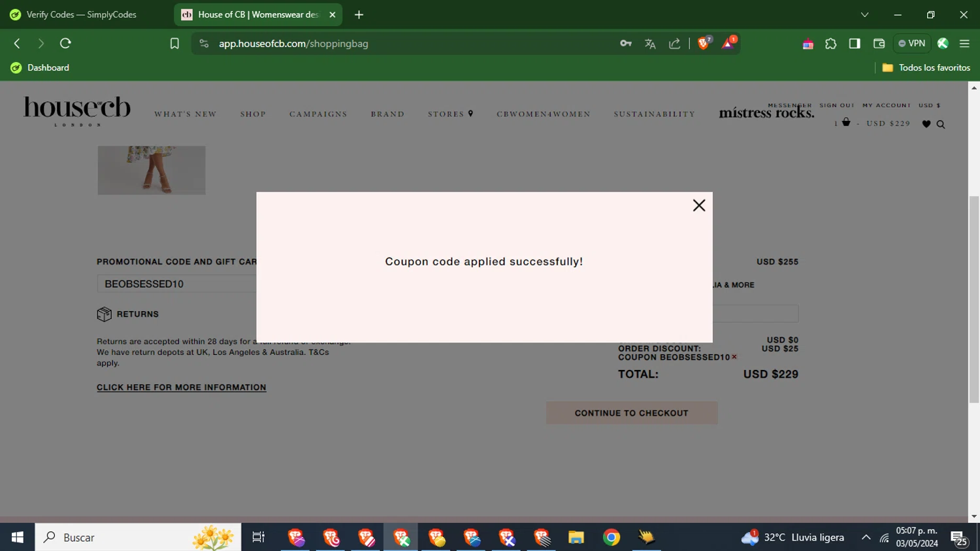
Task: Bookmark this page using the bookmark icon
Action: [x=174, y=44]
